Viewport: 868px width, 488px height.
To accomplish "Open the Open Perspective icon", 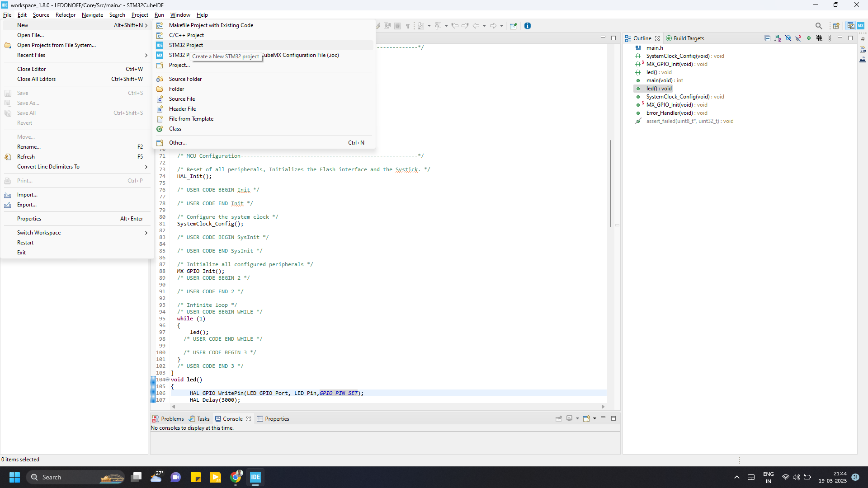I will pos(836,26).
